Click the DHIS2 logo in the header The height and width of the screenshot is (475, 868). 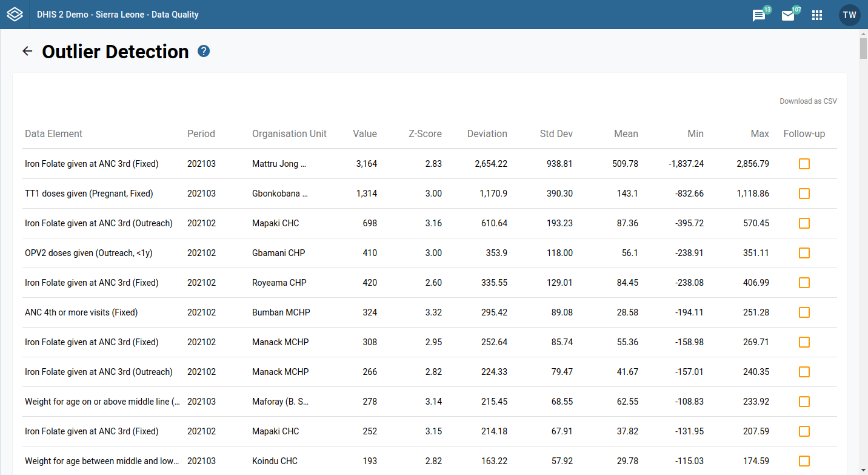coord(15,15)
